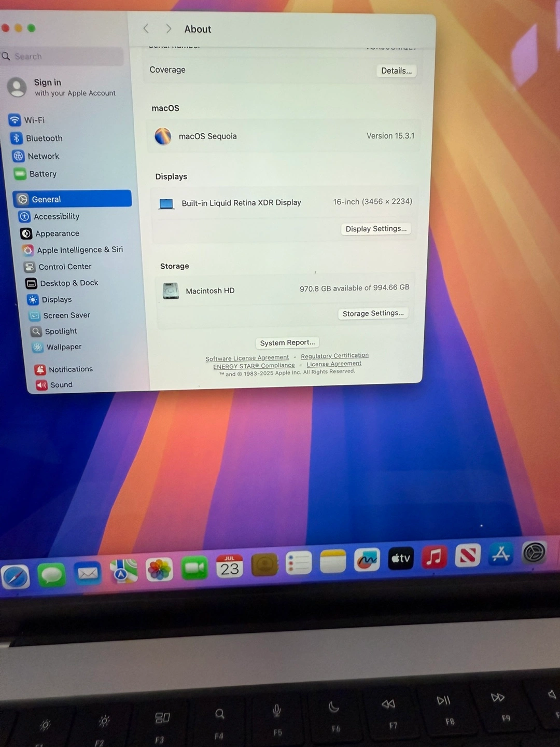The width and height of the screenshot is (560, 747).
Task: Click the built-in display laptop icon
Action: [x=166, y=204]
